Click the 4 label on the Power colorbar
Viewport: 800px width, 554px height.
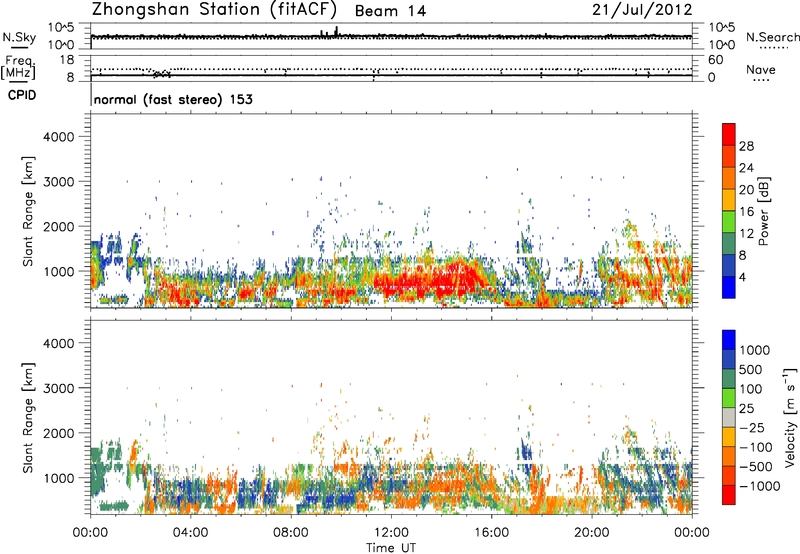point(742,278)
